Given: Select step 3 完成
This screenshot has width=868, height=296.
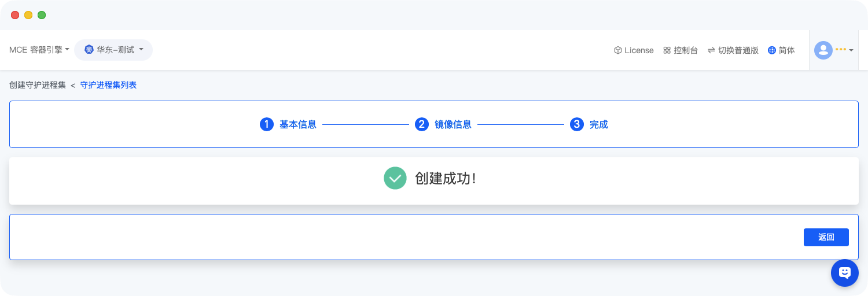Looking at the screenshot, I should click(589, 124).
